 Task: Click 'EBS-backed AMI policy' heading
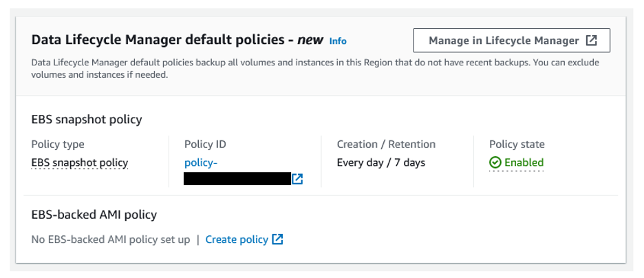click(x=94, y=215)
